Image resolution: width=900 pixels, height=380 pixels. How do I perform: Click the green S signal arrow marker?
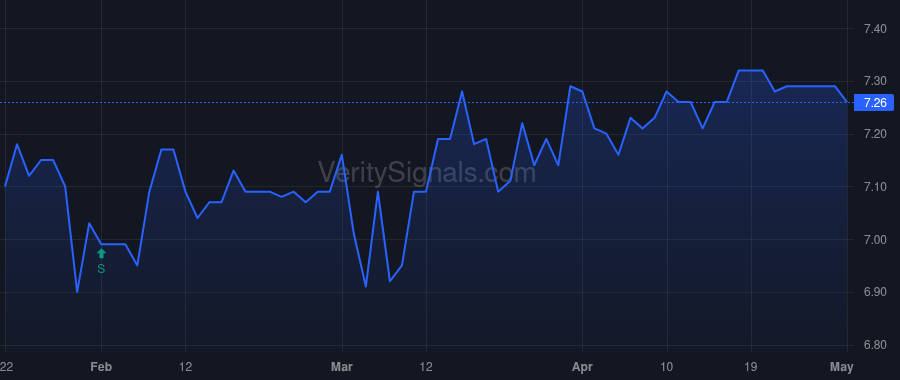coord(101,254)
